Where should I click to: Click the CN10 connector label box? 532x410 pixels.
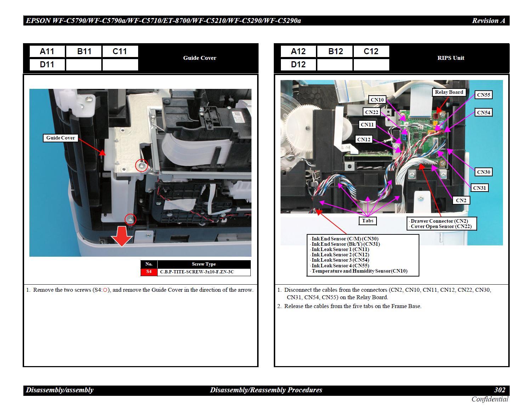[x=377, y=100]
